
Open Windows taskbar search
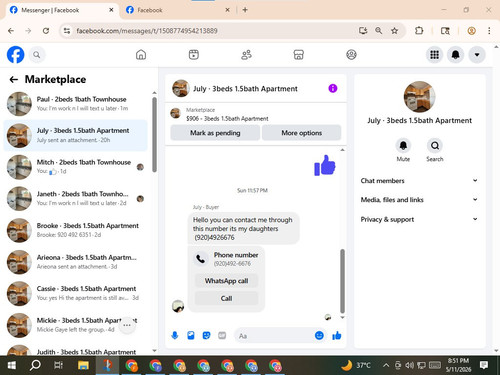click(35, 365)
